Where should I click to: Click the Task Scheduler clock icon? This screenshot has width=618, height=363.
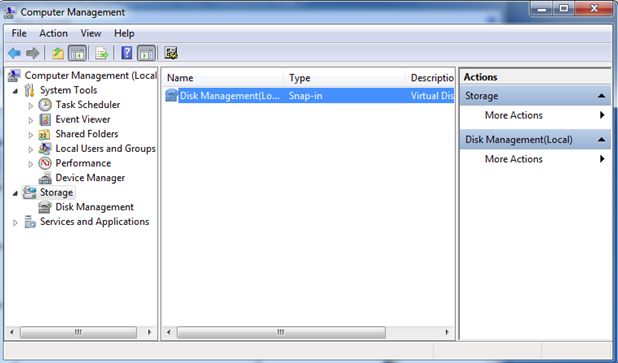(x=45, y=104)
